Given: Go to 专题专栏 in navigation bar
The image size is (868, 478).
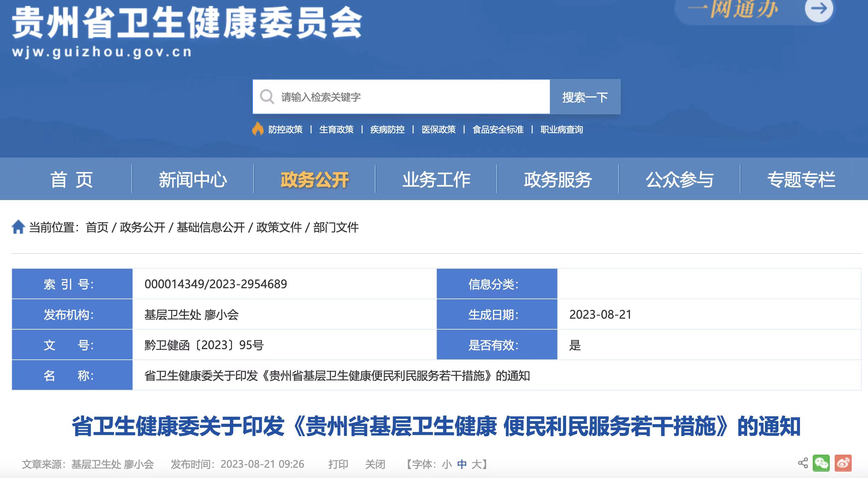Looking at the screenshot, I should coord(801,180).
